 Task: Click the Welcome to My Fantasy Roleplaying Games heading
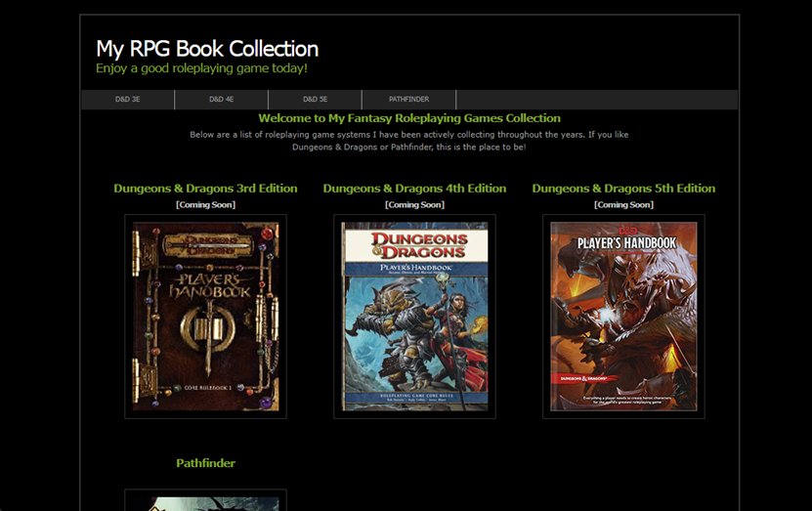(409, 118)
